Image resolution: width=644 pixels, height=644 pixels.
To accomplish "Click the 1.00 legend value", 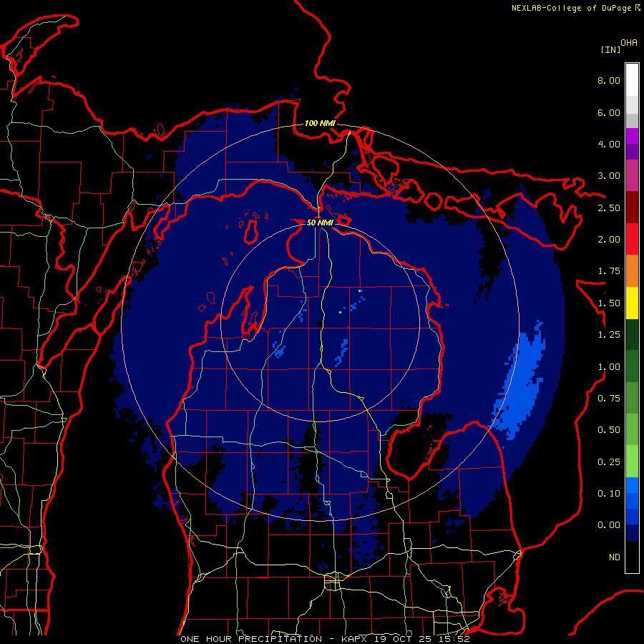I will click(609, 367).
